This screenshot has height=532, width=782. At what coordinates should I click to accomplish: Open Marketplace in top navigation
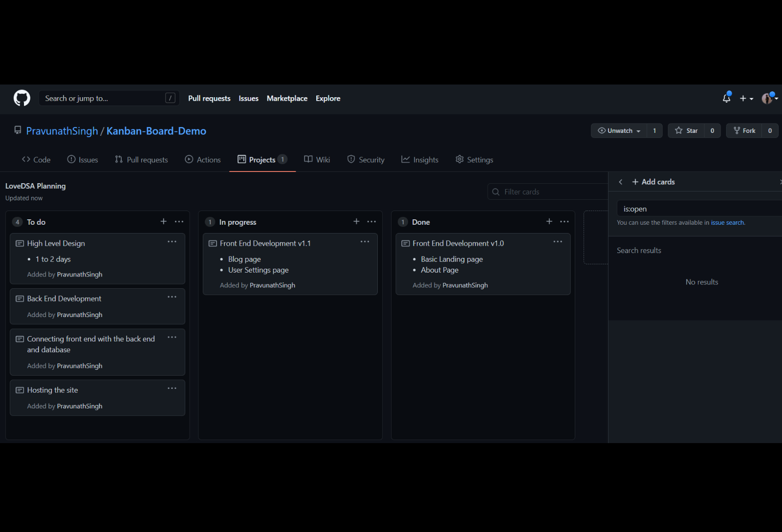(x=287, y=98)
